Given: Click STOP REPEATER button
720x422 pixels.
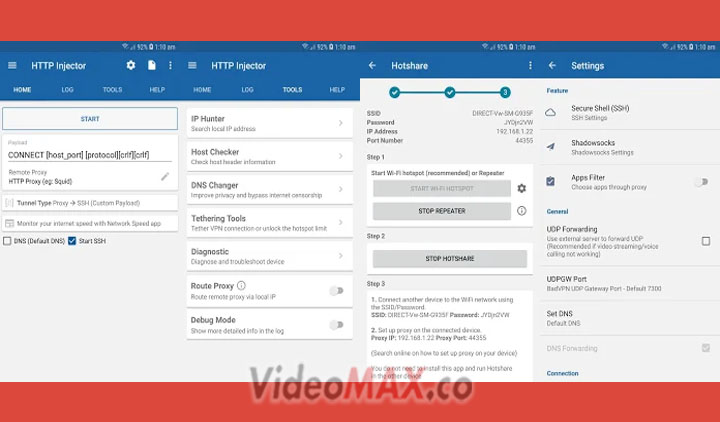Looking at the screenshot, I should [x=442, y=211].
